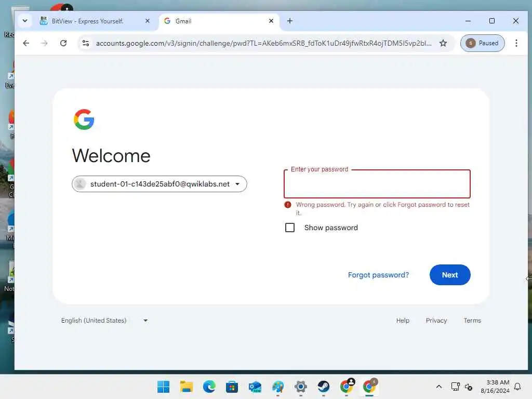Click the Forgot password? link

pyautogui.click(x=378, y=275)
